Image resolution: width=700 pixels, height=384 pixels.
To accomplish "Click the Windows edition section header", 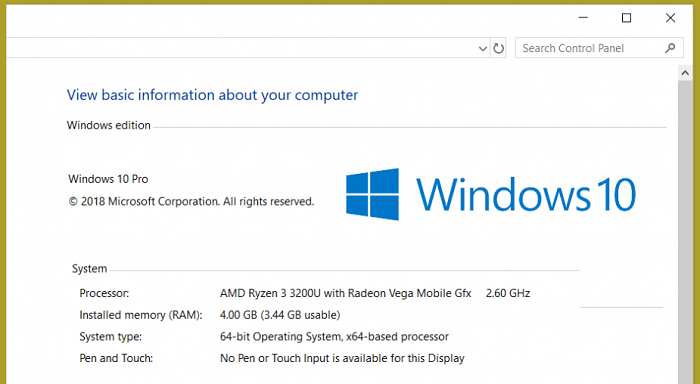I will (x=108, y=125).
